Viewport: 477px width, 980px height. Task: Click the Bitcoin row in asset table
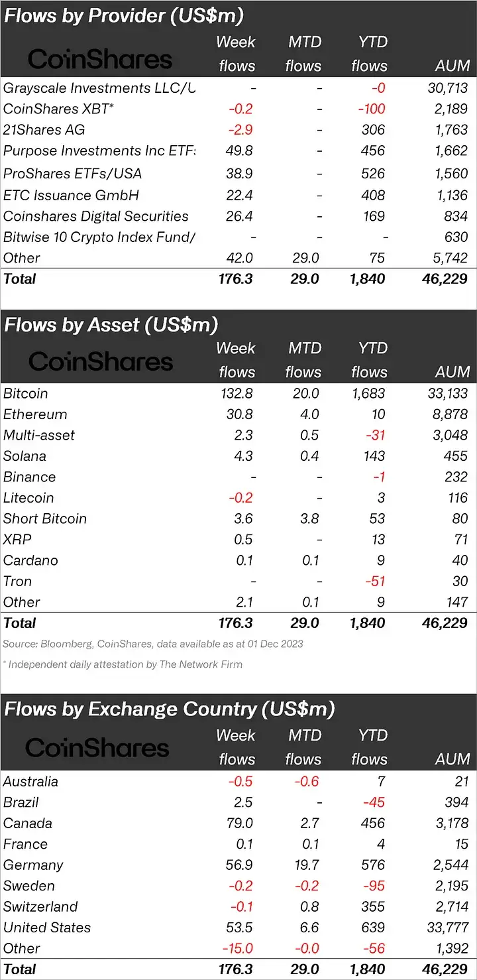click(238, 393)
